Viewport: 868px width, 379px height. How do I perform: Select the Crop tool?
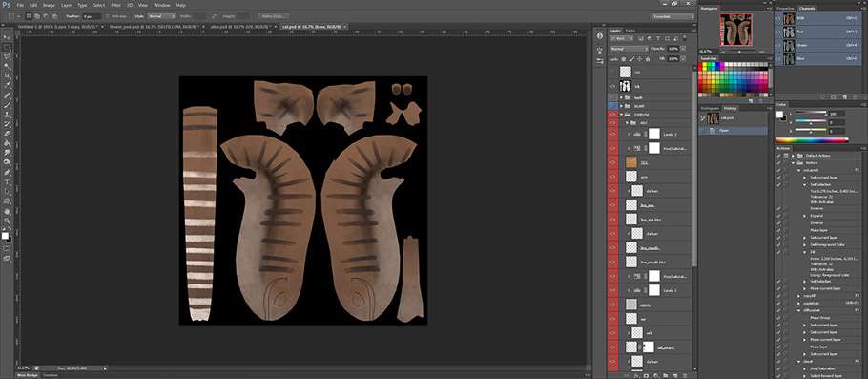[x=8, y=76]
